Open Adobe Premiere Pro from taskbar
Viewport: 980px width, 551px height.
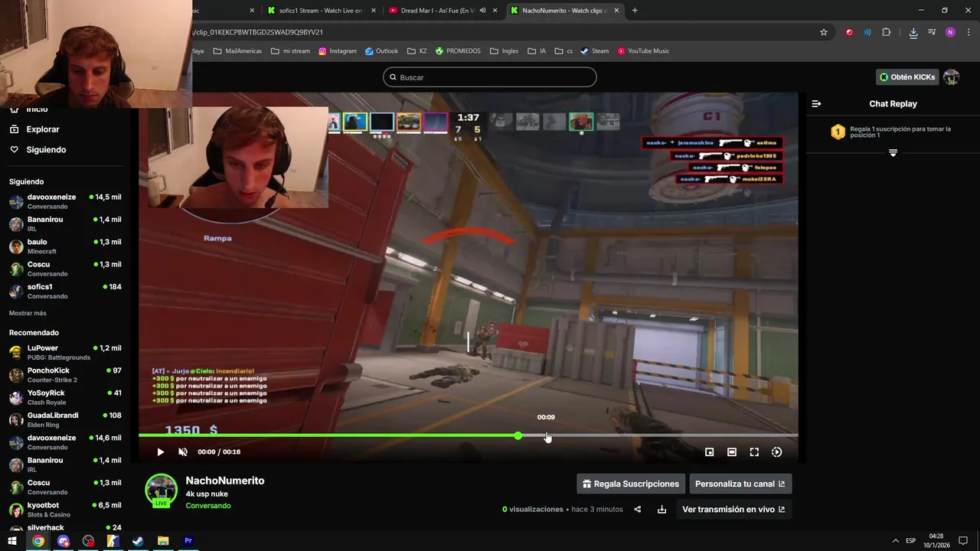(188, 541)
